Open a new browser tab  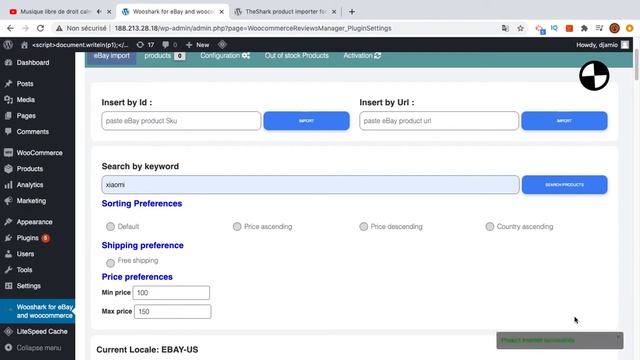[352, 12]
